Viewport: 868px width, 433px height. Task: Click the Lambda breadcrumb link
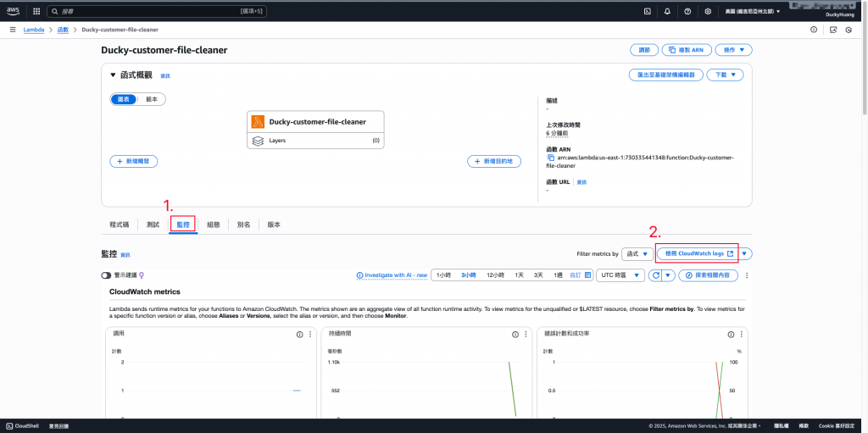(34, 30)
